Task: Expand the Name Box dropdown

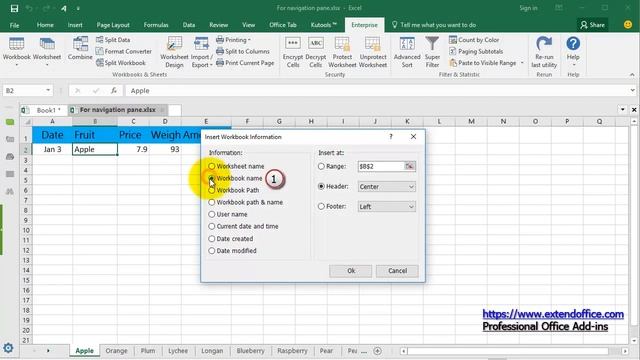Action: (x=48, y=90)
